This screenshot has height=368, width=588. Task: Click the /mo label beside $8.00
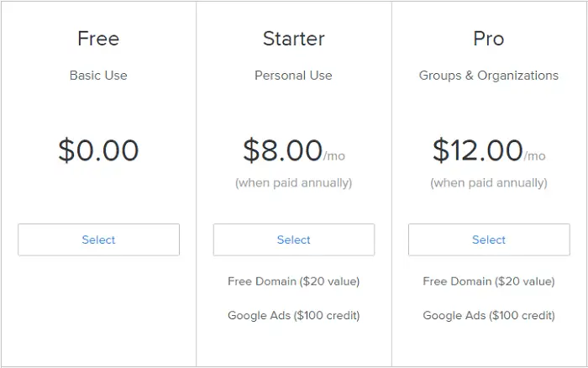(x=334, y=156)
